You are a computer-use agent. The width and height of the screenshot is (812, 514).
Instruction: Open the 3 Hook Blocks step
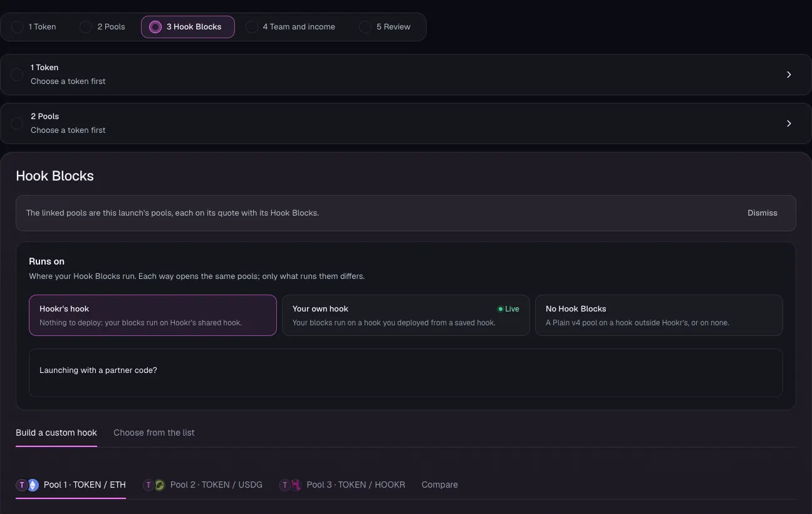click(x=188, y=27)
